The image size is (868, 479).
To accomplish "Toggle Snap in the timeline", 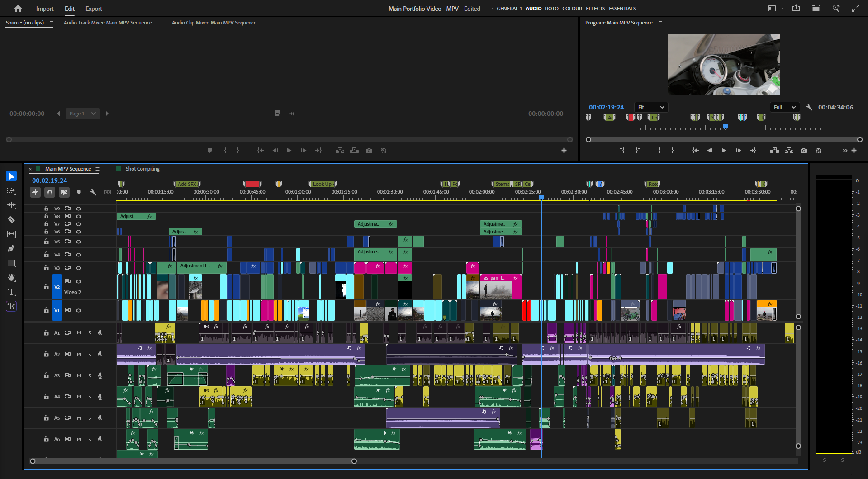I will point(50,192).
